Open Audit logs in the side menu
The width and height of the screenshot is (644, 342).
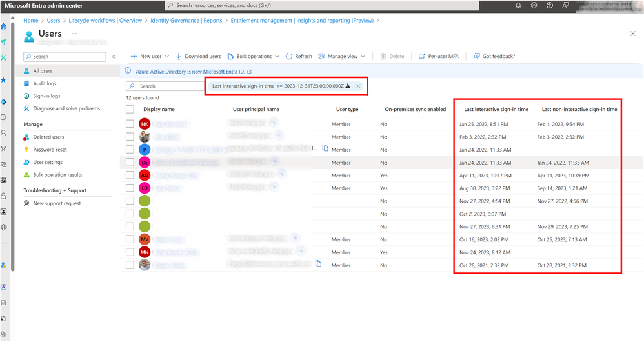coord(45,83)
